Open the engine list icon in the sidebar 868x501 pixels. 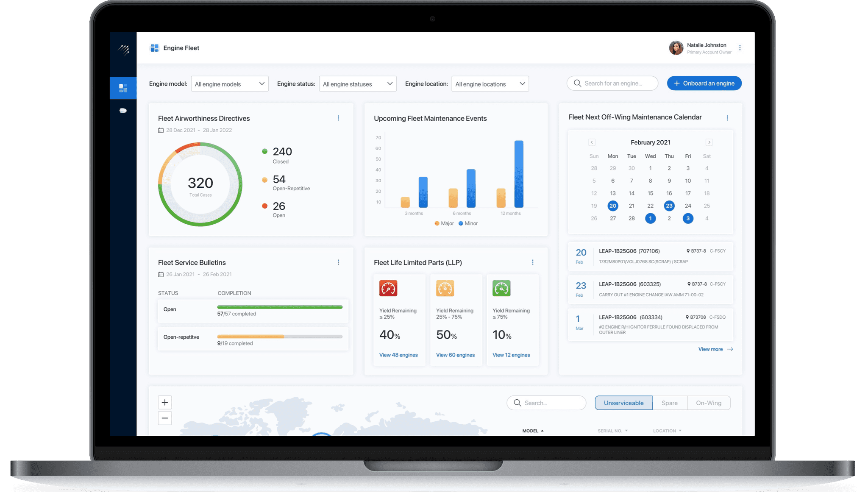123,111
